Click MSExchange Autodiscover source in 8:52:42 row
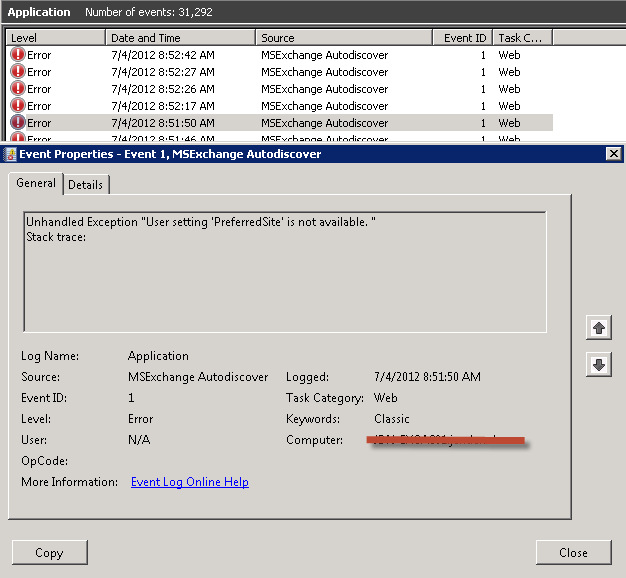 coord(325,55)
